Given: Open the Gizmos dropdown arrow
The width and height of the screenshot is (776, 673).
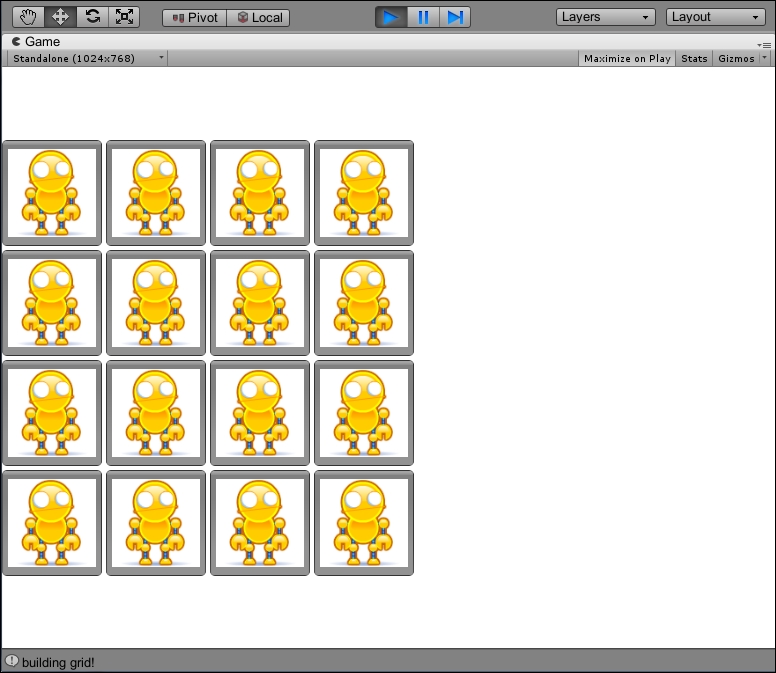Looking at the screenshot, I should pos(765,58).
